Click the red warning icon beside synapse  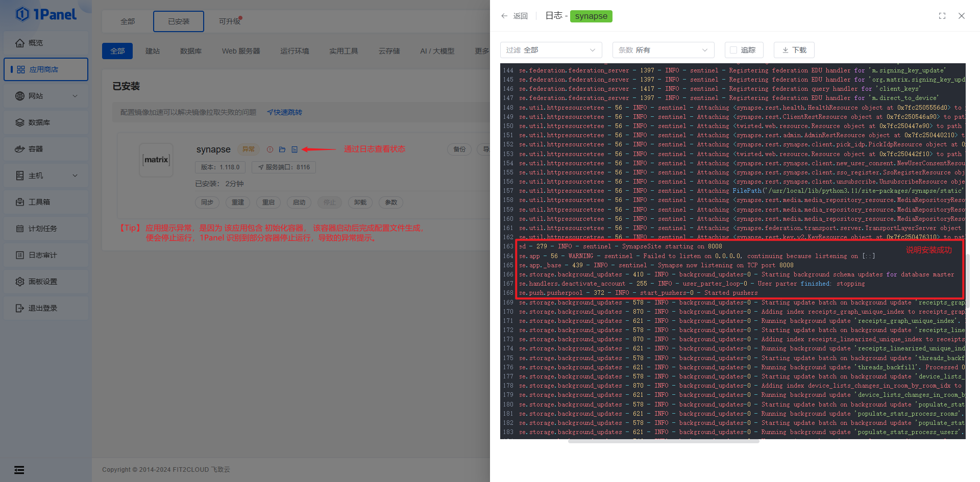270,149
